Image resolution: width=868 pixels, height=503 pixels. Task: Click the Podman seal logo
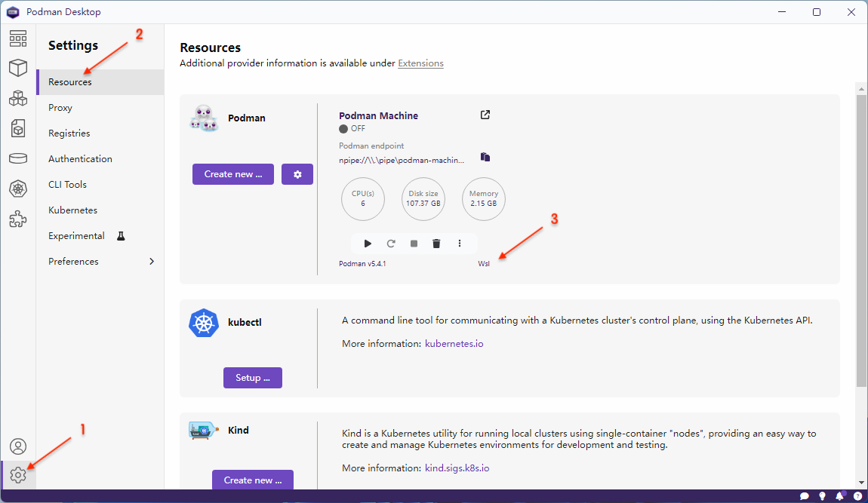203,118
